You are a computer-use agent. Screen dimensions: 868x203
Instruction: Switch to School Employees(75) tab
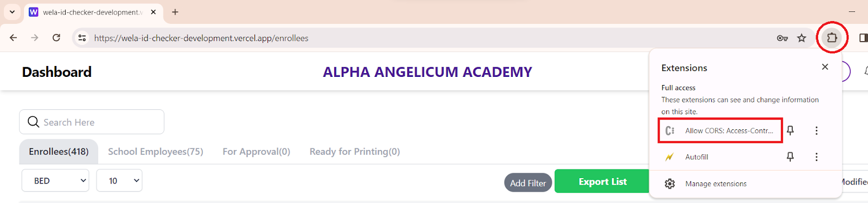point(156,152)
